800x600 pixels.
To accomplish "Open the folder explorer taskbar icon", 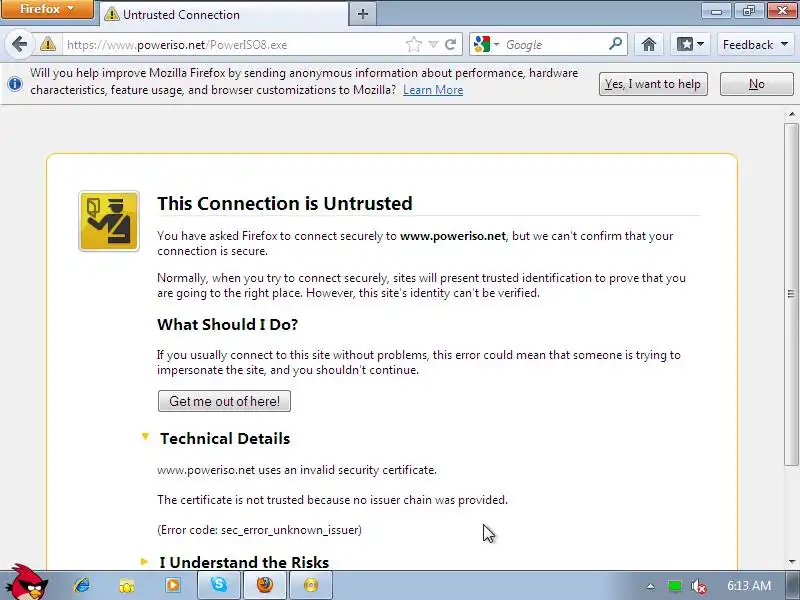I will click(x=127, y=585).
